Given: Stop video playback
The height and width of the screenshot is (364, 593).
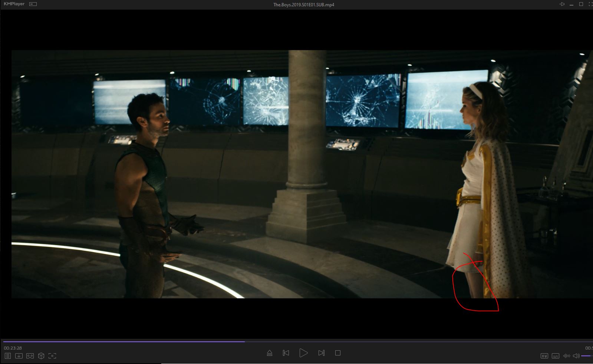Looking at the screenshot, I should (x=337, y=353).
